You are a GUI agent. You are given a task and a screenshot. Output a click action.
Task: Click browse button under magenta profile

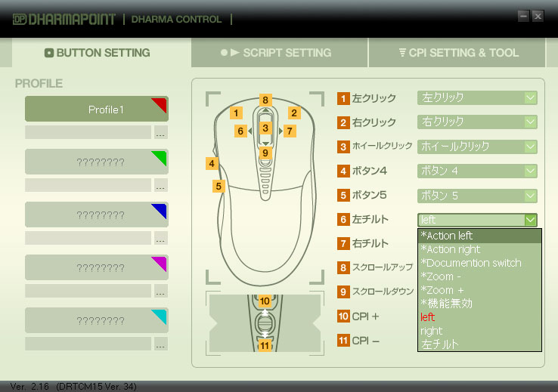161,291
